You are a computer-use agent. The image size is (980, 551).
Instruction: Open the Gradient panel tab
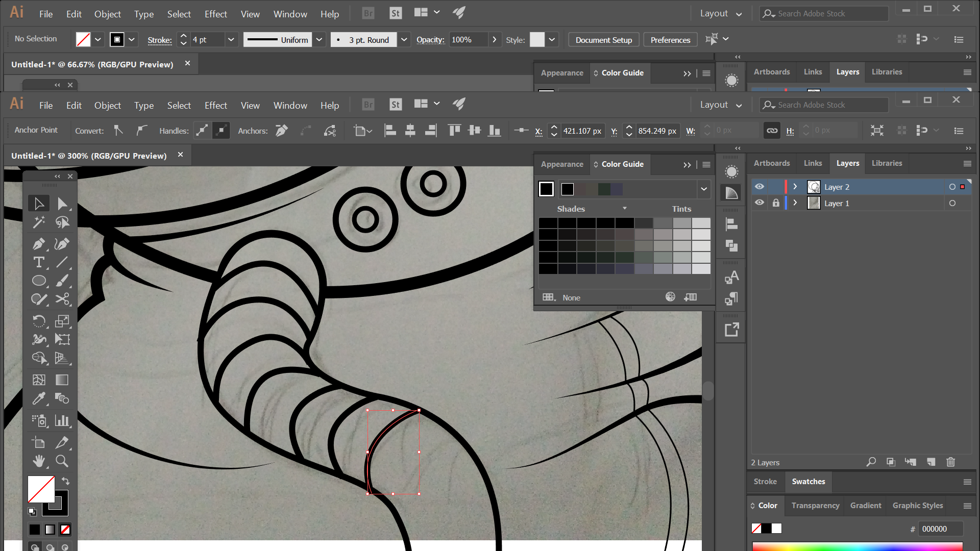865,506
